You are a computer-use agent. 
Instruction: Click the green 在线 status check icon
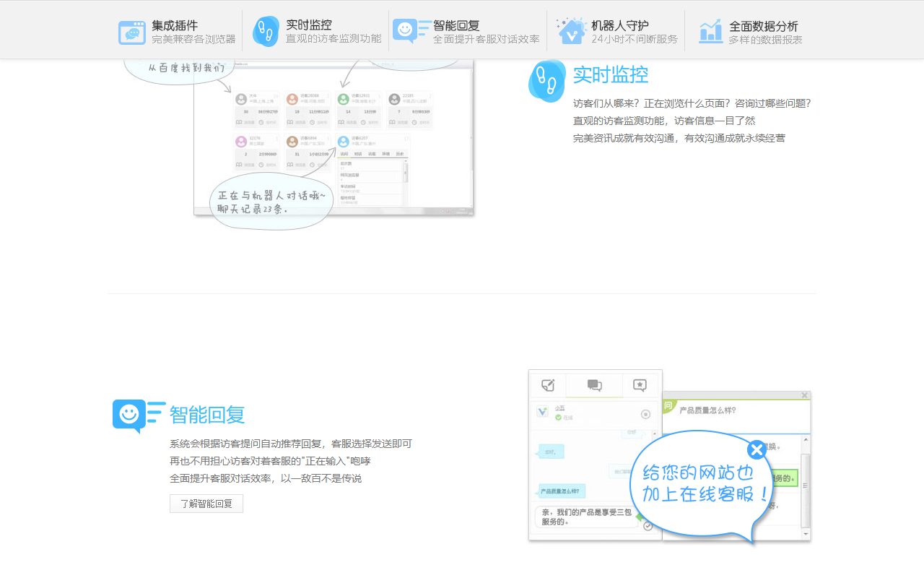[x=558, y=418]
